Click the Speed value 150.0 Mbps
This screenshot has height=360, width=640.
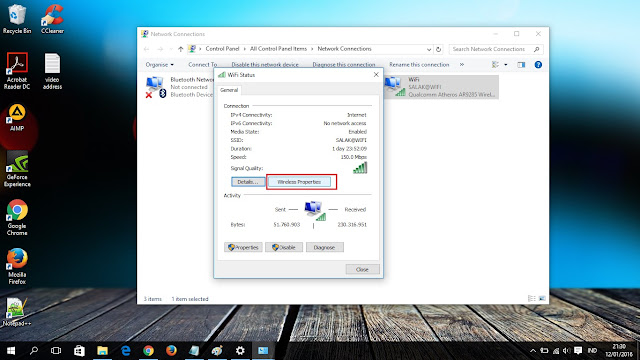point(354,157)
